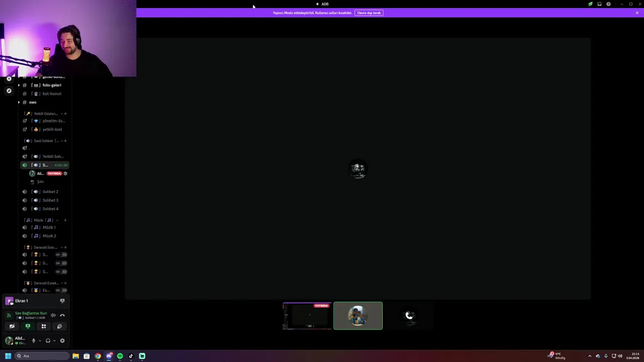Click the Şain user in the voice channel
644x362 pixels.
[x=40, y=182]
